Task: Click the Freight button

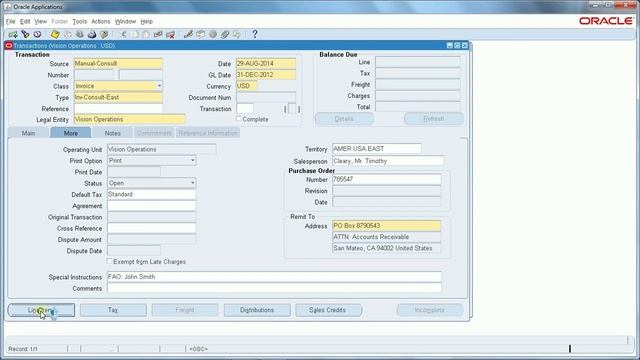Action: click(185, 310)
